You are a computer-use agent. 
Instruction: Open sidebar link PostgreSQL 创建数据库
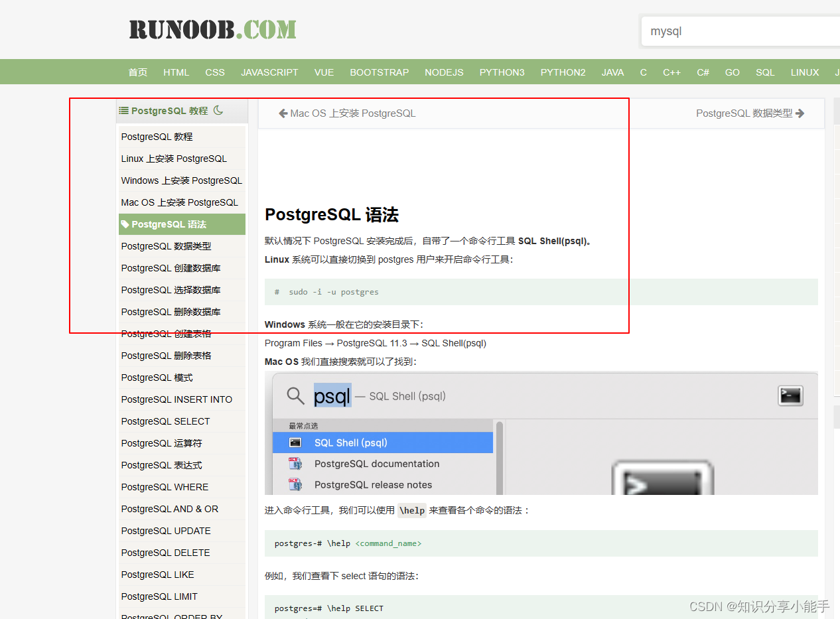click(x=171, y=268)
